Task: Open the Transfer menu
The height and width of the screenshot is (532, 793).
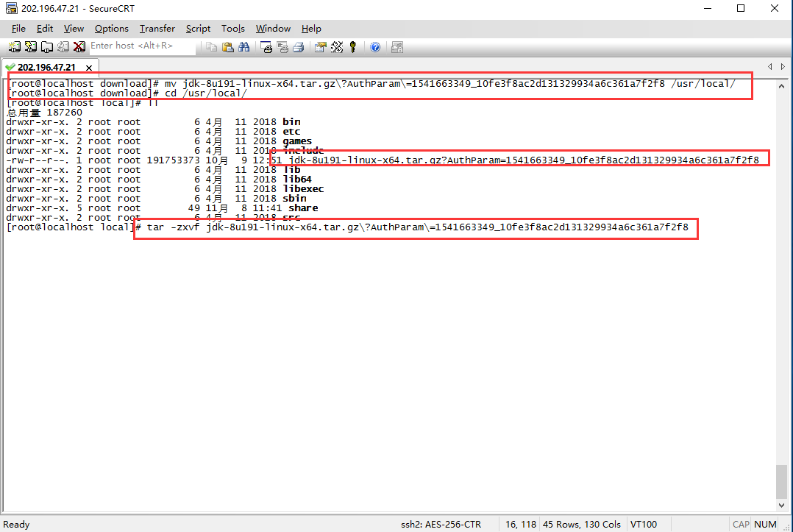Action: (157, 28)
